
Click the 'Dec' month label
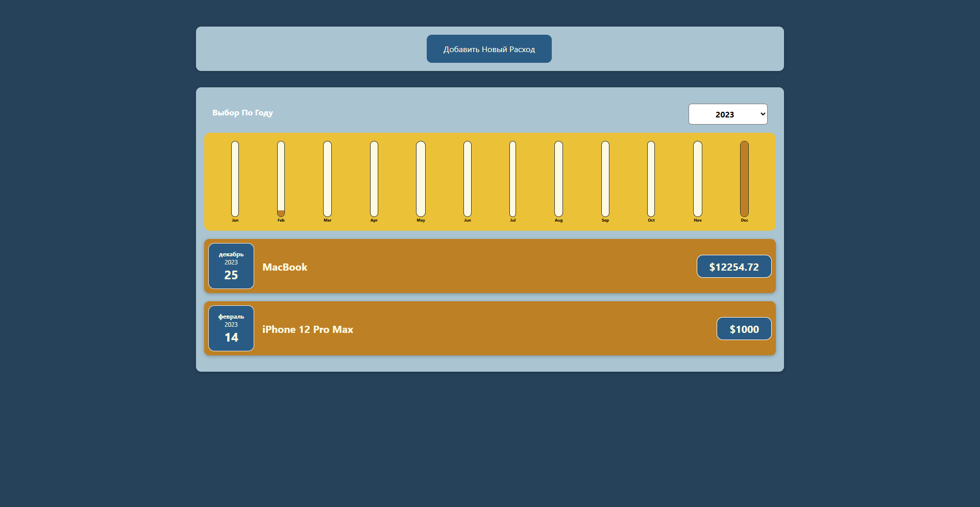coord(744,221)
